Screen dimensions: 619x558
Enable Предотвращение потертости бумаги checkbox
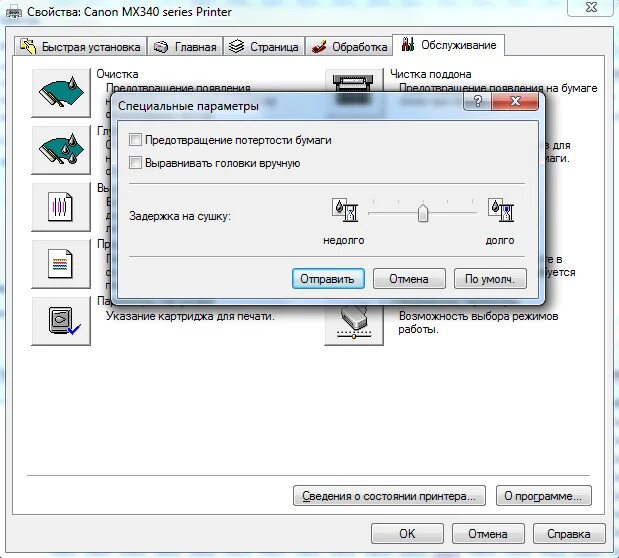click(x=135, y=139)
